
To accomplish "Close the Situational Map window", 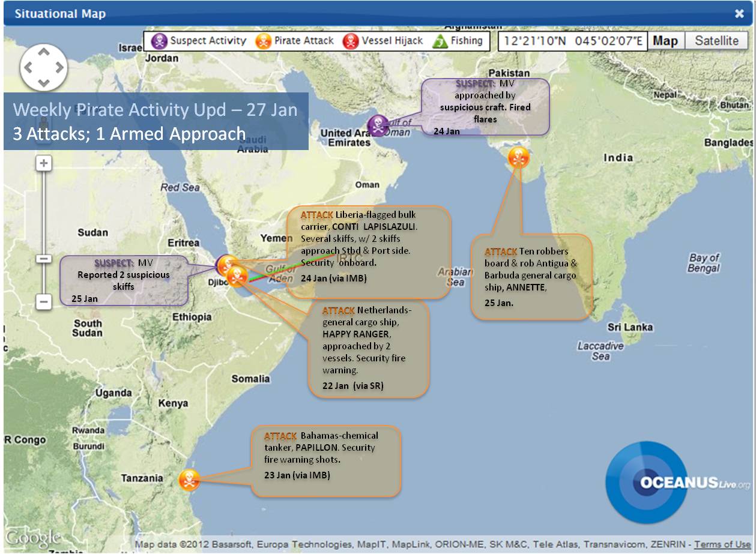I will 739,14.
